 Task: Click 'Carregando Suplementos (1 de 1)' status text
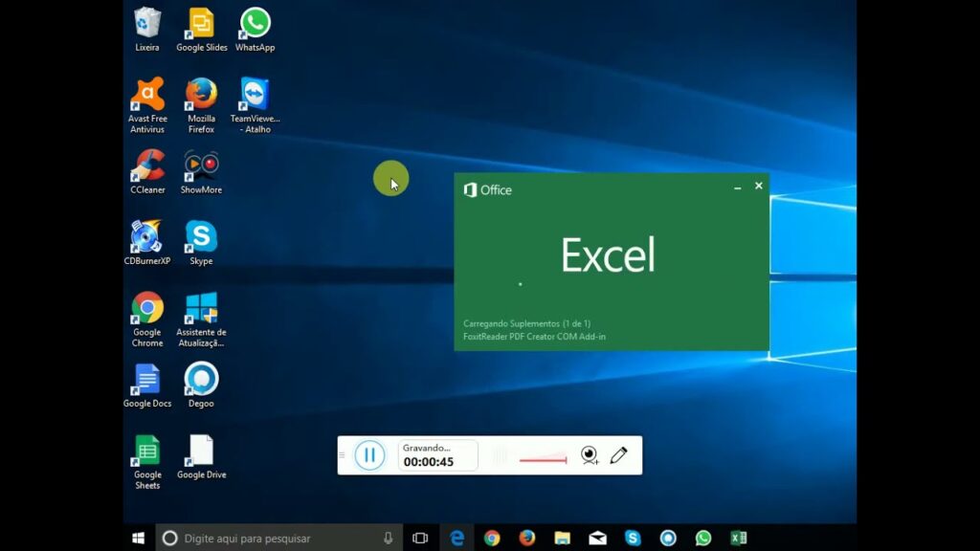[527, 323]
